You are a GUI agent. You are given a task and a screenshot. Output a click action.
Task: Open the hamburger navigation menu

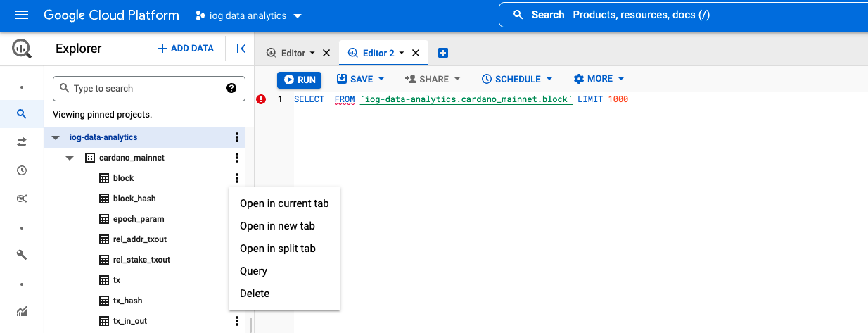click(x=22, y=15)
